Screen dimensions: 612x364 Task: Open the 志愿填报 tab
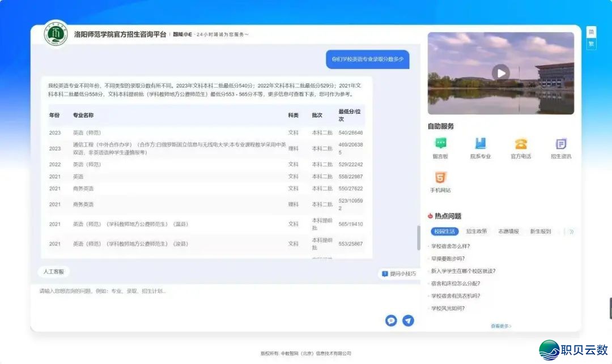click(508, 232)
